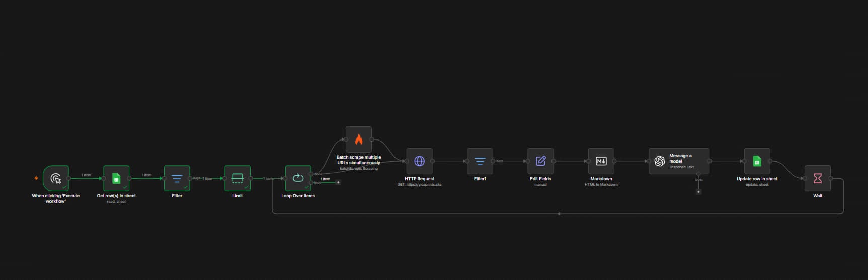Click the 'Wait' node label

(x=818, y=196)
